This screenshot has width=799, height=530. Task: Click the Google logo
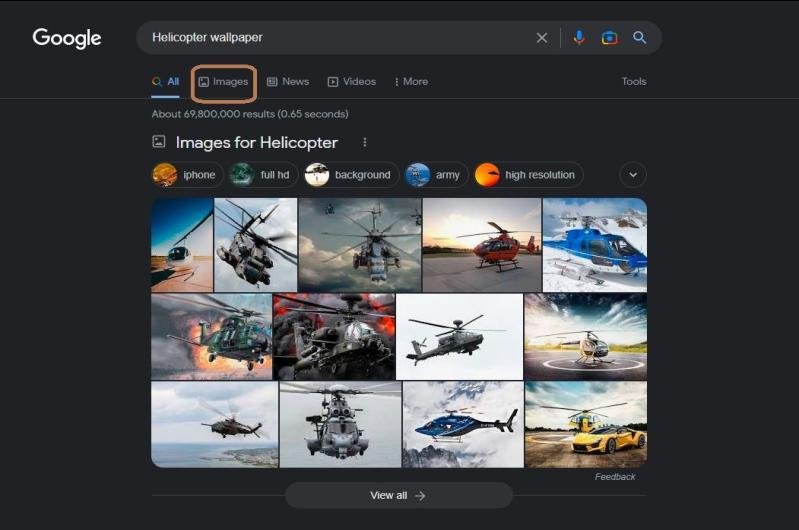pyautogui.click(x=67, y=38)
